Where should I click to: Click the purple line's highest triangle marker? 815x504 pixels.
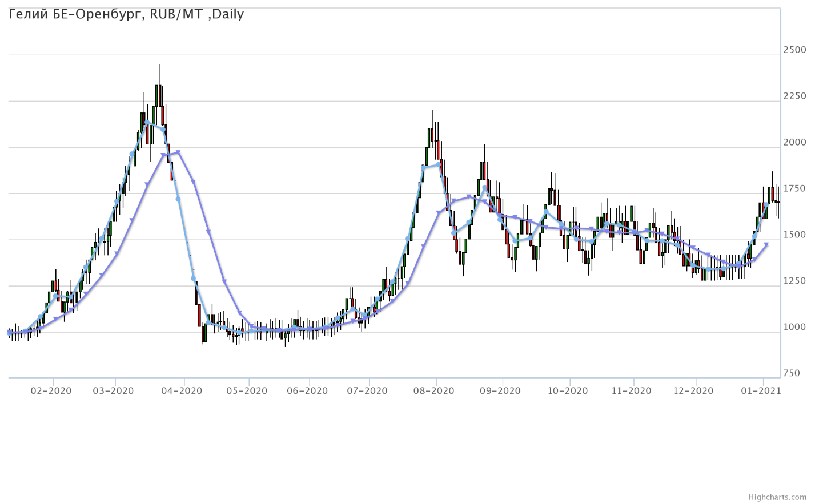(178, 152)
